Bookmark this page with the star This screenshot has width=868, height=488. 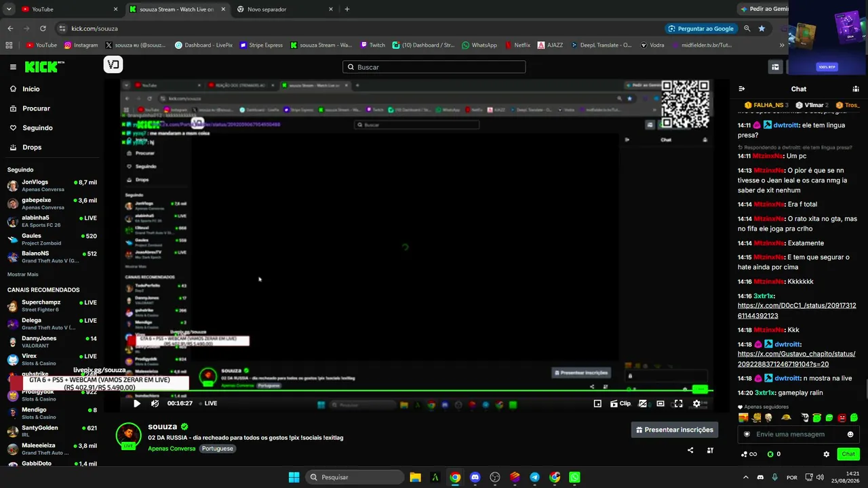tap(762, 28)
